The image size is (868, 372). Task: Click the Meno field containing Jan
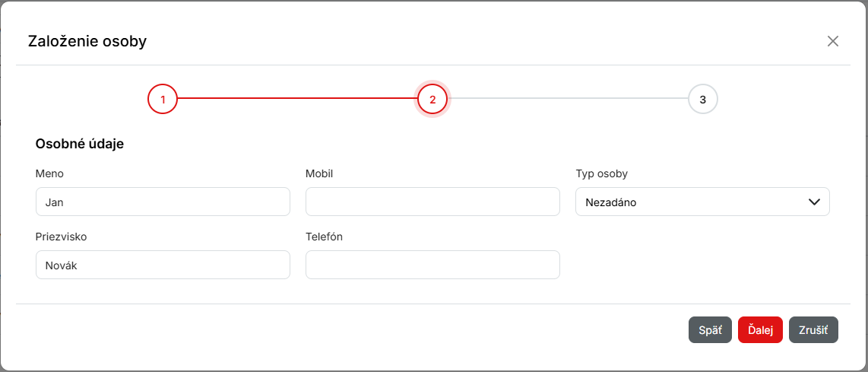(163, 202)
